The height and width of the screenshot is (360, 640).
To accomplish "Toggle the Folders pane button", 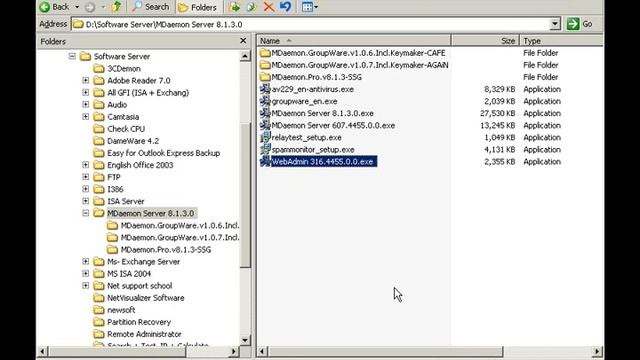I will (x=198, y=7).
